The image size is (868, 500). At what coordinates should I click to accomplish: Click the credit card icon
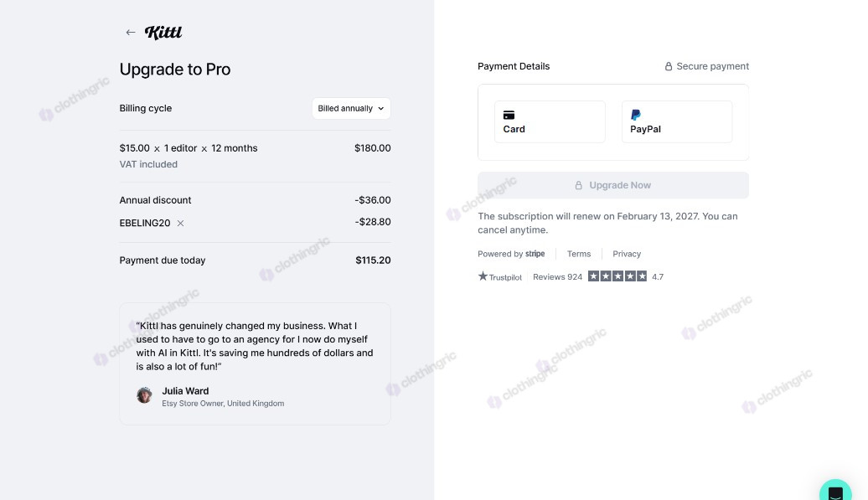[509, 115]
